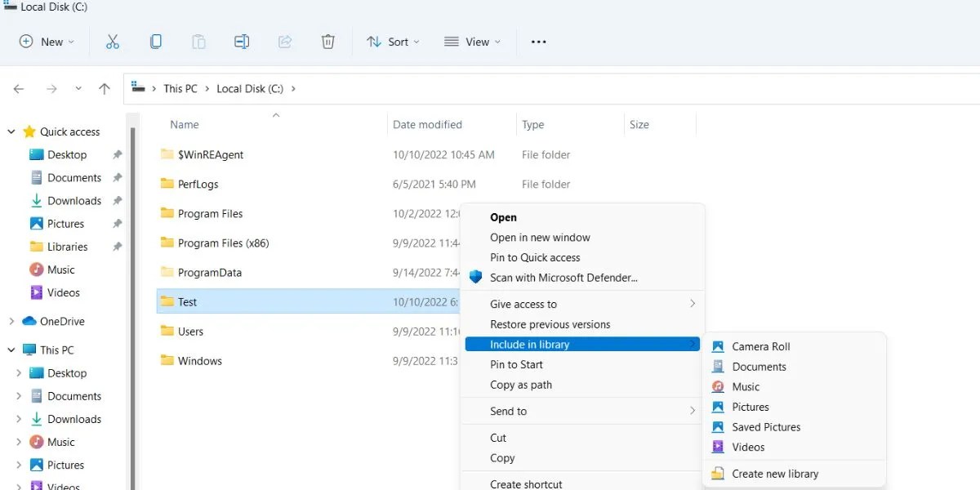Image resolution: width=980 pixels, height=490 pixels.
Task: Open the View dropdown
Action: click(x=472, y=41)
